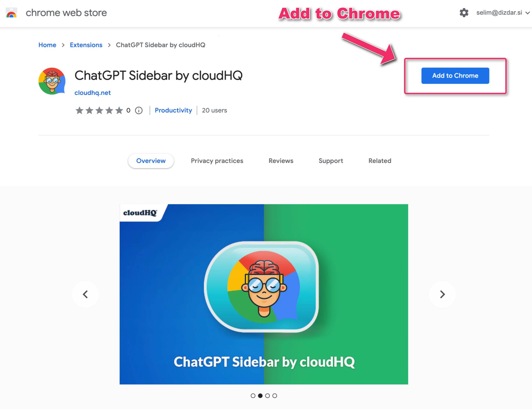This screenshot has height=409, width=532.
Task: Select the Overview tab
Action: pos(151,161)
